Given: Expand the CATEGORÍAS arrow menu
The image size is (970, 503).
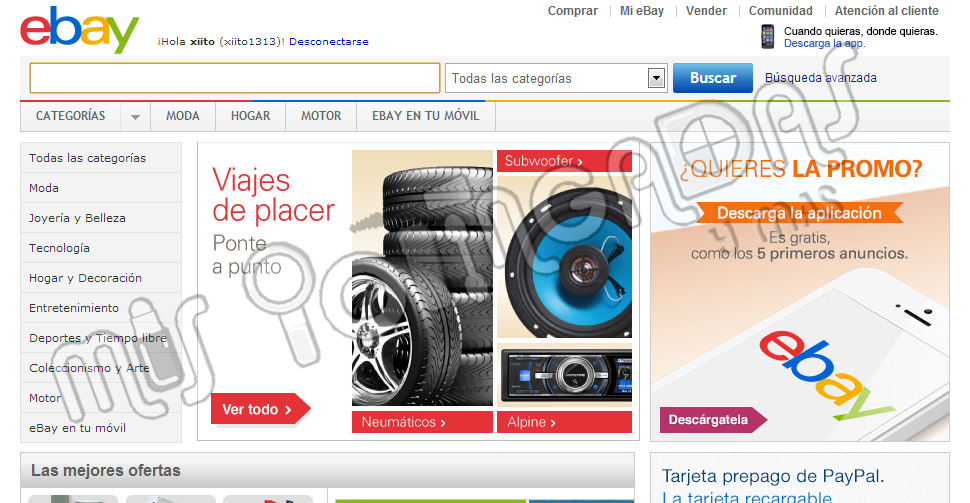Looking at the screenshot, I should [135, 116].
